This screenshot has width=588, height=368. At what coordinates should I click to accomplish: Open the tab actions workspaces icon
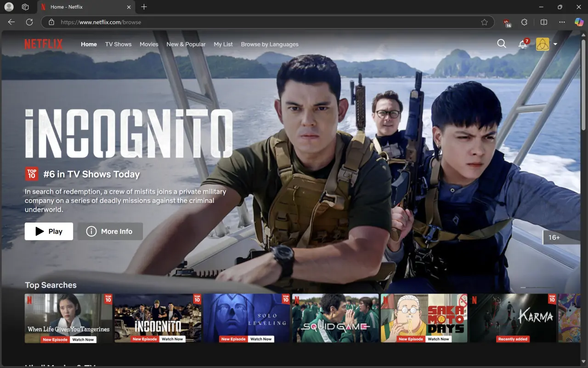coord(25,7)
